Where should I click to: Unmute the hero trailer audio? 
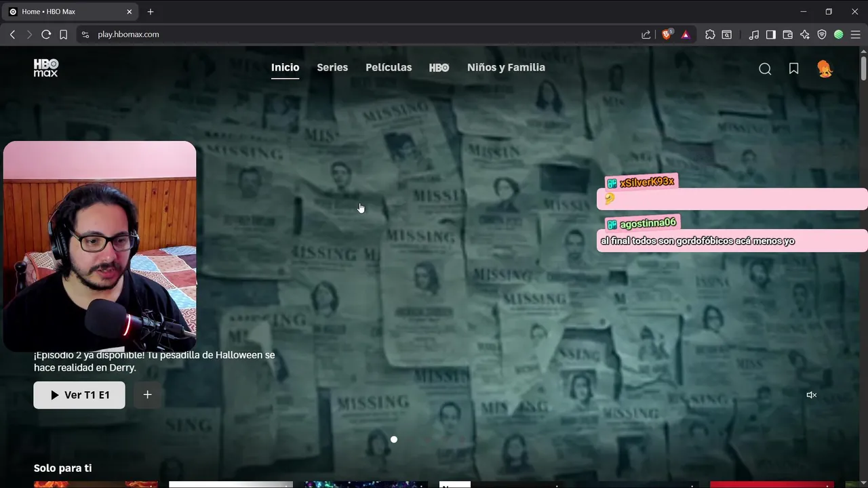tap(811, 395)
